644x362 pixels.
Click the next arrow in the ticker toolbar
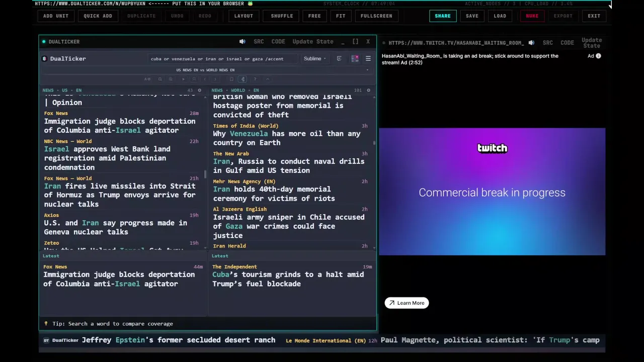tap(215, 79)
